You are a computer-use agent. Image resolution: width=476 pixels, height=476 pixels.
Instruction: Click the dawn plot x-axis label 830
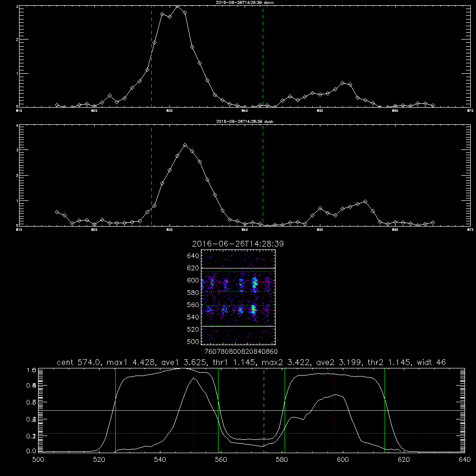[x=169, y=111]
